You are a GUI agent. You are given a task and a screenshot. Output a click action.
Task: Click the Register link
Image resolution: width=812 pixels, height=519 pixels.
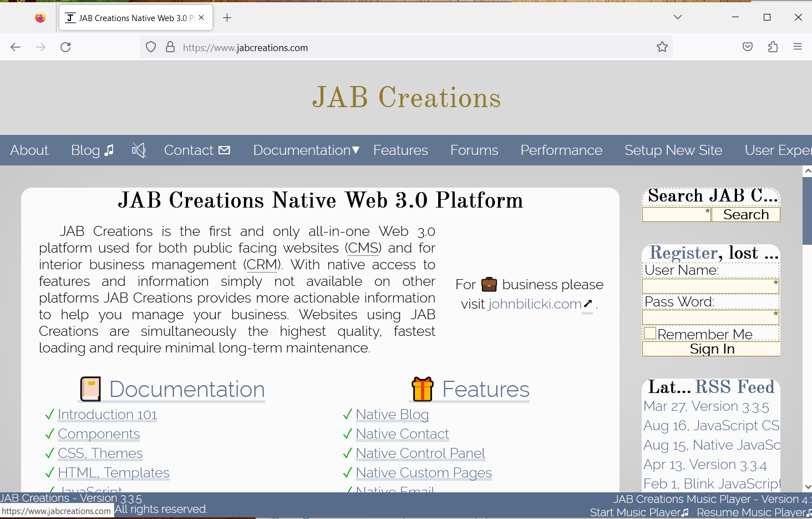[x=684, y=253]
